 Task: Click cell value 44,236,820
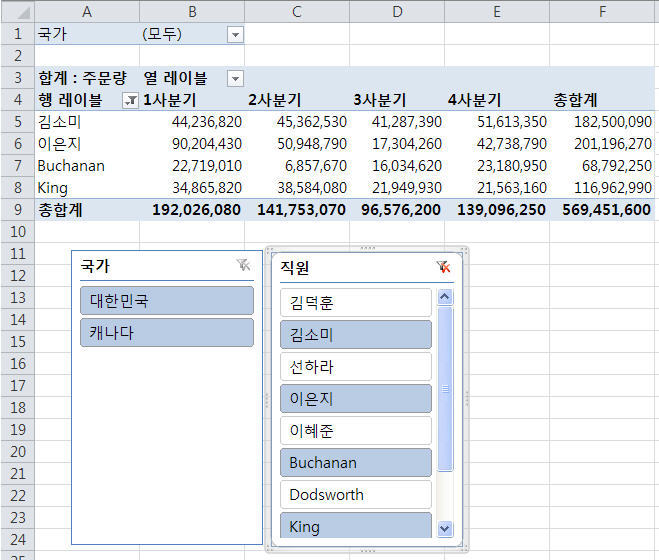(x=207, y=122)
